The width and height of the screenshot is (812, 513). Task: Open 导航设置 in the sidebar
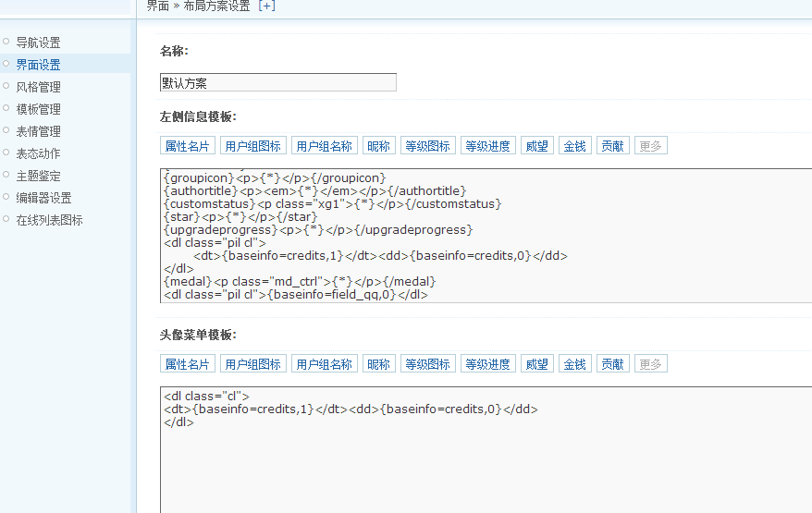pyautogui.click(x=38, y=43)
